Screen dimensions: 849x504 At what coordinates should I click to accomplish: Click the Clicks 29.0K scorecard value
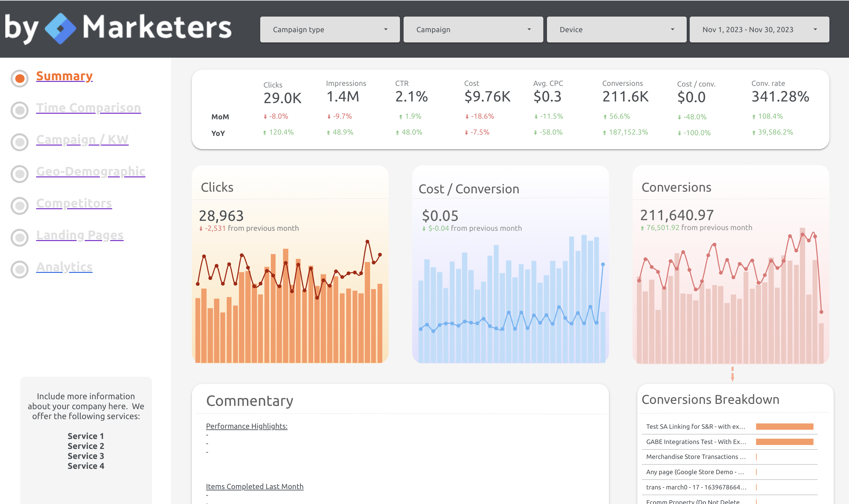pyautogui.click(x=282, y=98)
